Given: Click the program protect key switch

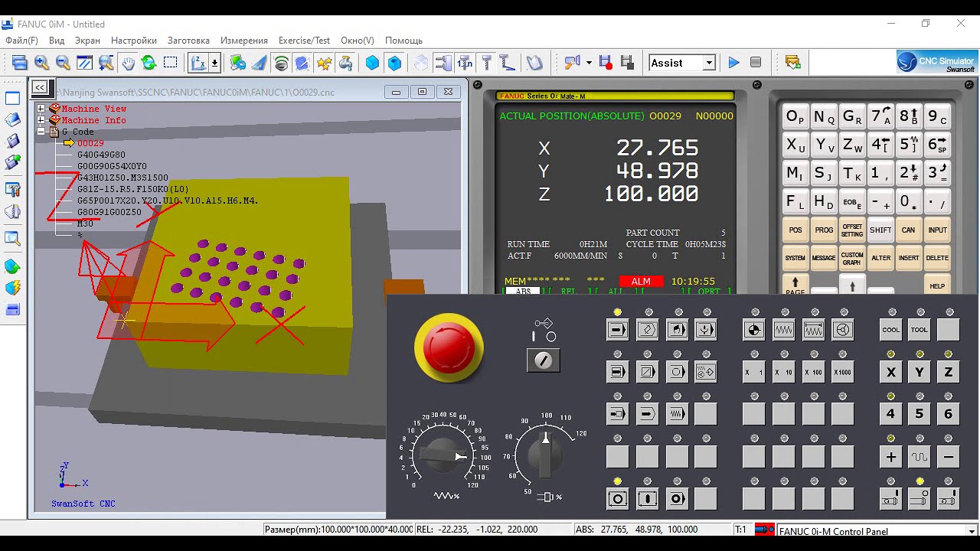Looking at the screenshot, I should coord(544,360).
